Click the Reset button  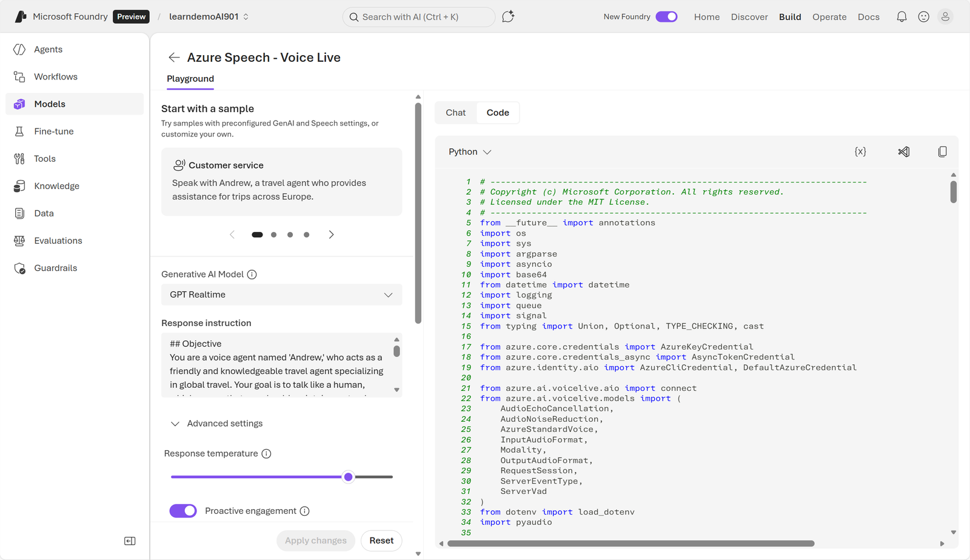click(381, 541)
